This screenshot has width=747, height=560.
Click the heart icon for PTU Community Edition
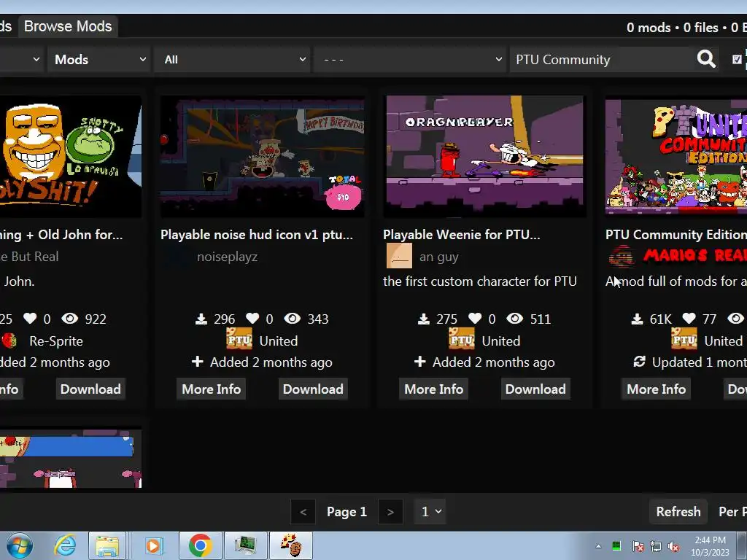689,318
